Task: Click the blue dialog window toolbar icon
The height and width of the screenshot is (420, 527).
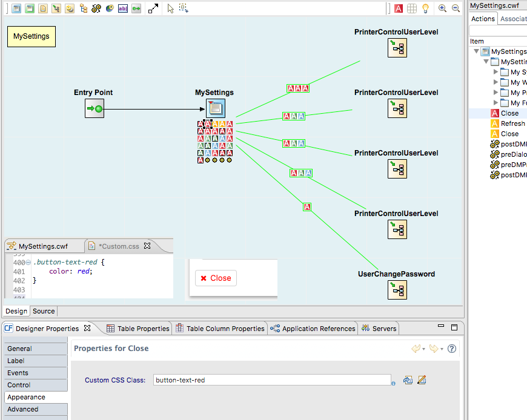Action: click(16, 8)
